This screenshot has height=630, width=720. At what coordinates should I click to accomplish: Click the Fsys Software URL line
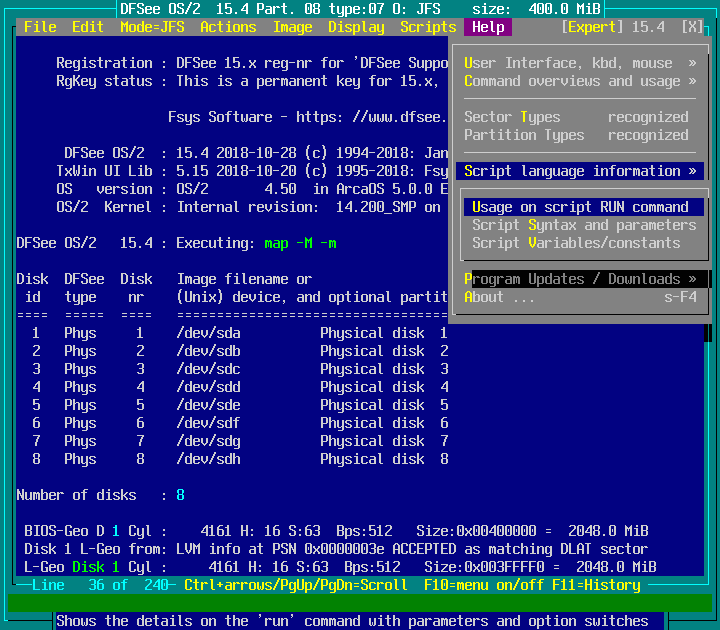coord(307,117)
